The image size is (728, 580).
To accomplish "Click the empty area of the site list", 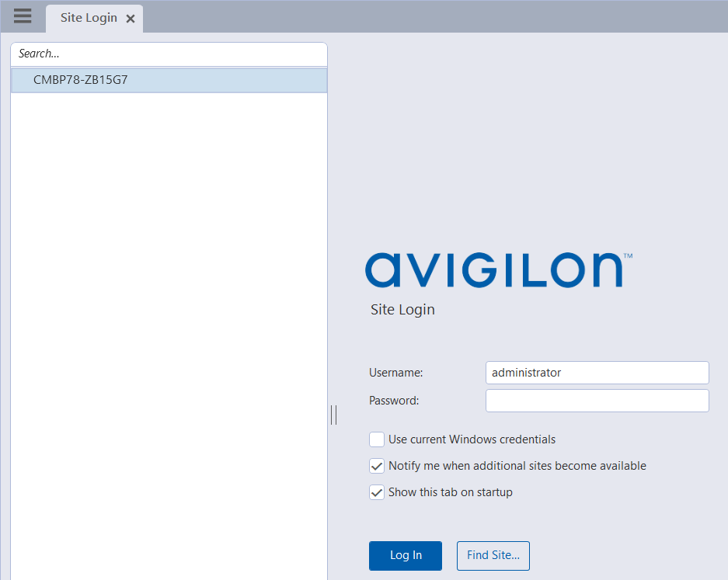I will 169,311.
